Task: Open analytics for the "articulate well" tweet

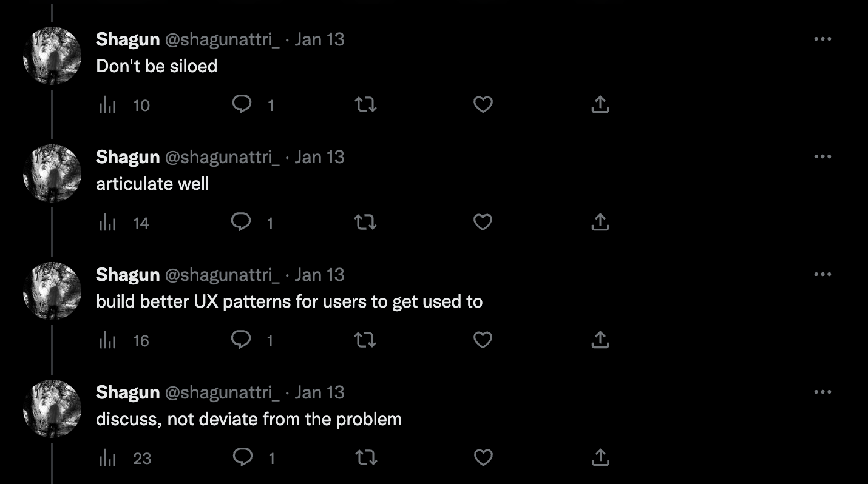Action: (107, 223)
